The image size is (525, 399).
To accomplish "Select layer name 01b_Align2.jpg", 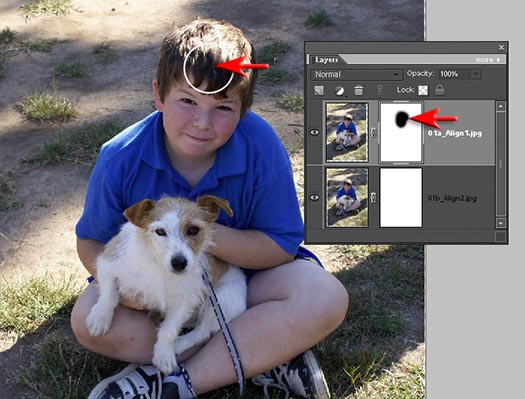I will point(452,198).
